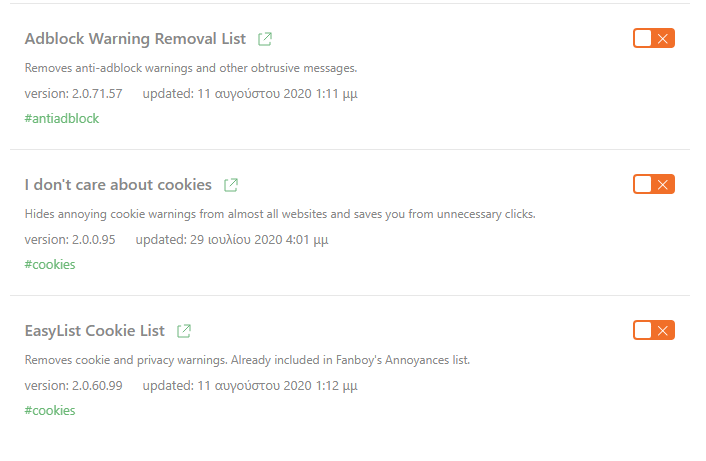Click the 'Removes cookie and privacy warnings' description
This screenshot has width=706, height=461.
247,360
